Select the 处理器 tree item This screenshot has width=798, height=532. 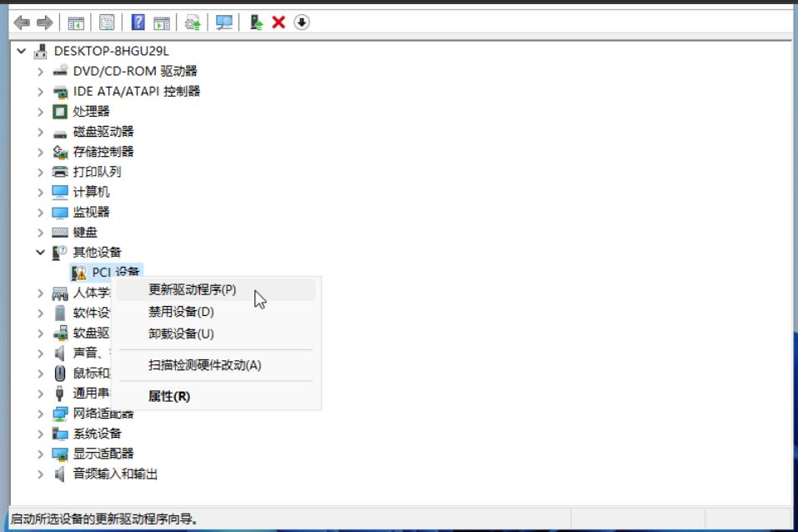pyautogui.click(x=91, y=111)
